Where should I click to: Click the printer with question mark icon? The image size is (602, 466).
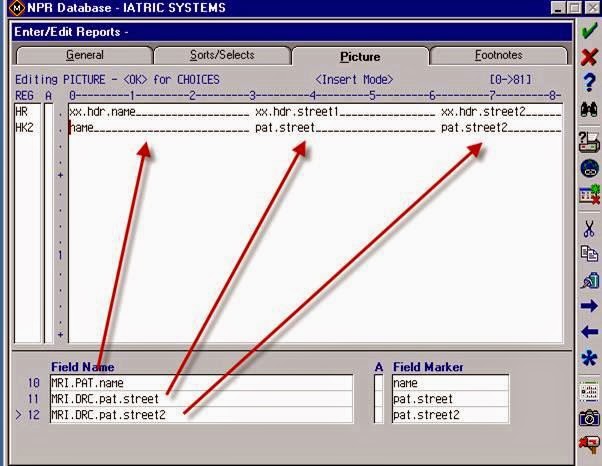[x=589, y=141]
